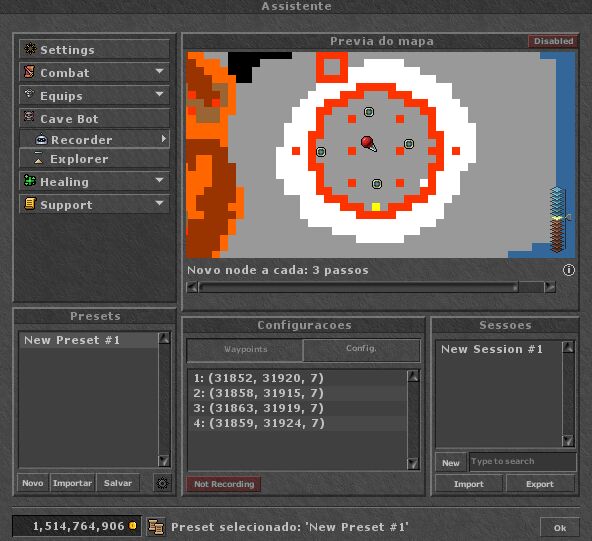592x541 pixels.
Task: Select the red map pin marker
Action: [x=368, y=143]
